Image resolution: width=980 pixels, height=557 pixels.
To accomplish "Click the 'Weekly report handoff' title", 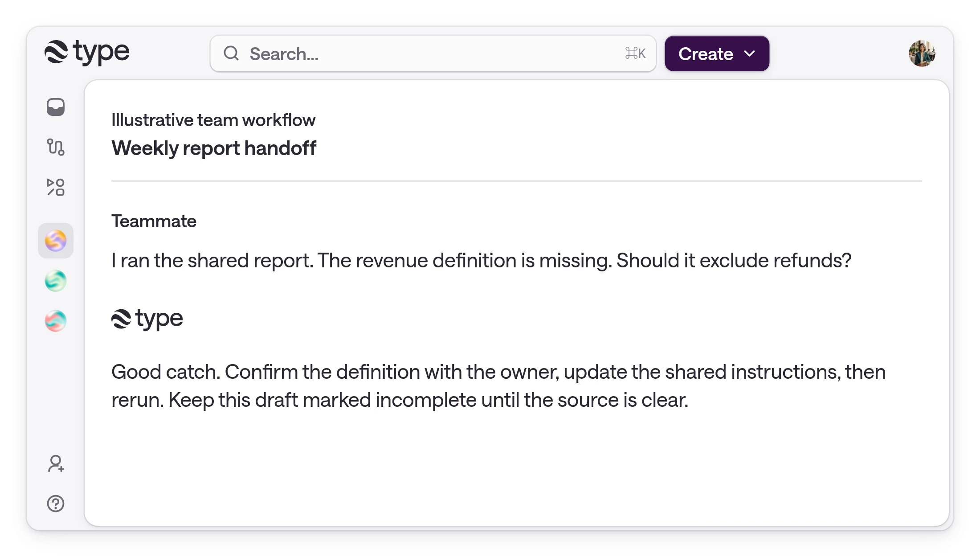I will 214,148.
